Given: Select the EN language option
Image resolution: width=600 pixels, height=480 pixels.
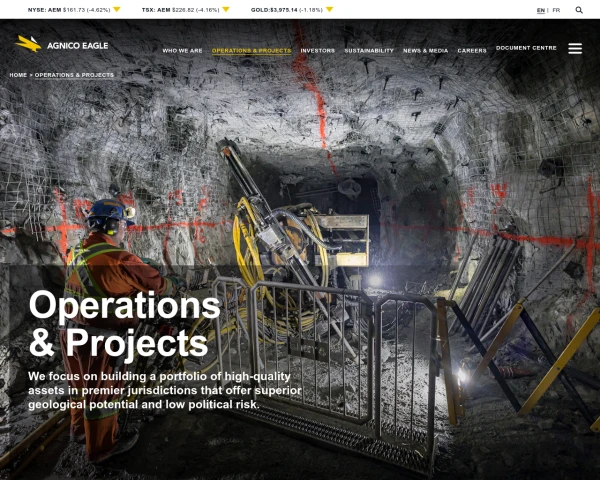Looking at the screenshot, I should [541, 10].
